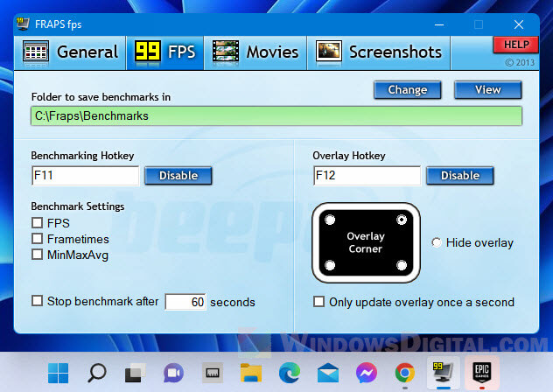Open Task View on the taskbar
Screen dimensions: 553x392
click(x=135, y=373)
